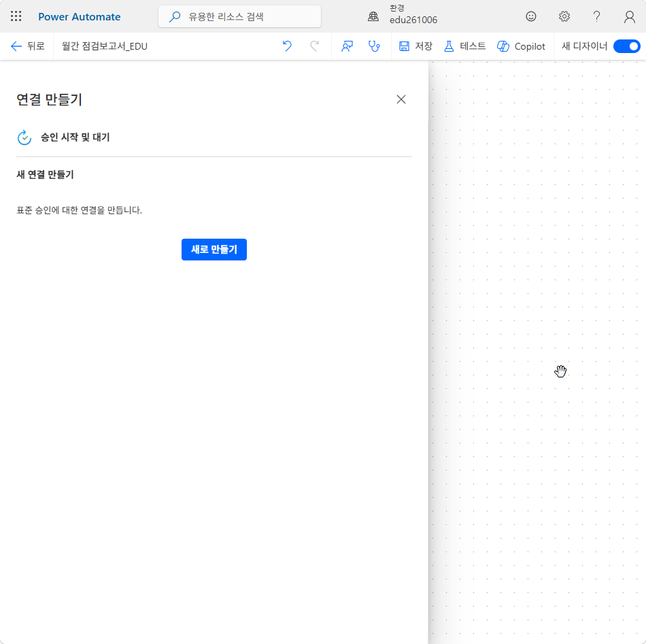Click the 표준 승인에 대한 연결을 만듭니다 text

coord(79,210)
